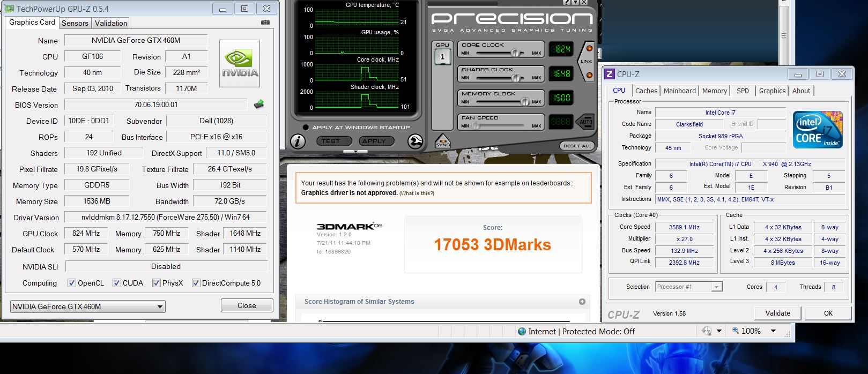Toggle the DirectCompute 5.0 checkbox
The height and width of the screenshot is (374, 868).
pyautogui.click(x=196, y=283)
